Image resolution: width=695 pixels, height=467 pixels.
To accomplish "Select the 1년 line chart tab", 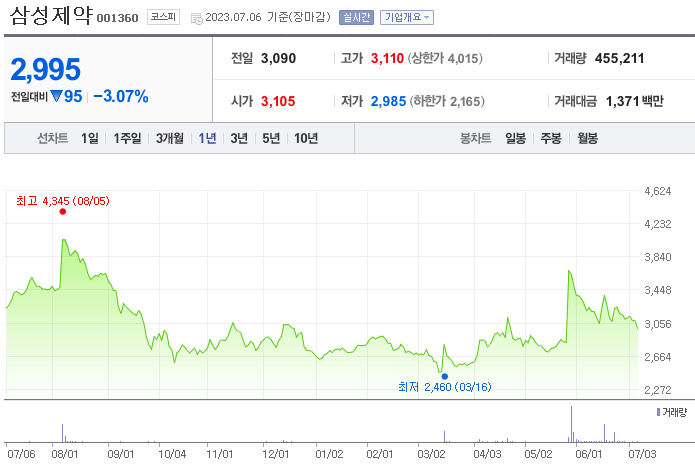I will [x=207, y=138].
